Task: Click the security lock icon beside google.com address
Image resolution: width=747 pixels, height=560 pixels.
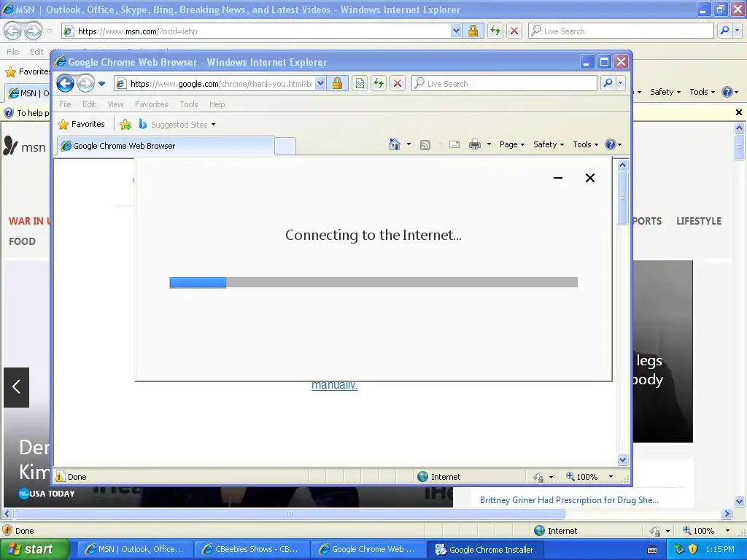Action: pyautogui.click(x=337, y=84)
